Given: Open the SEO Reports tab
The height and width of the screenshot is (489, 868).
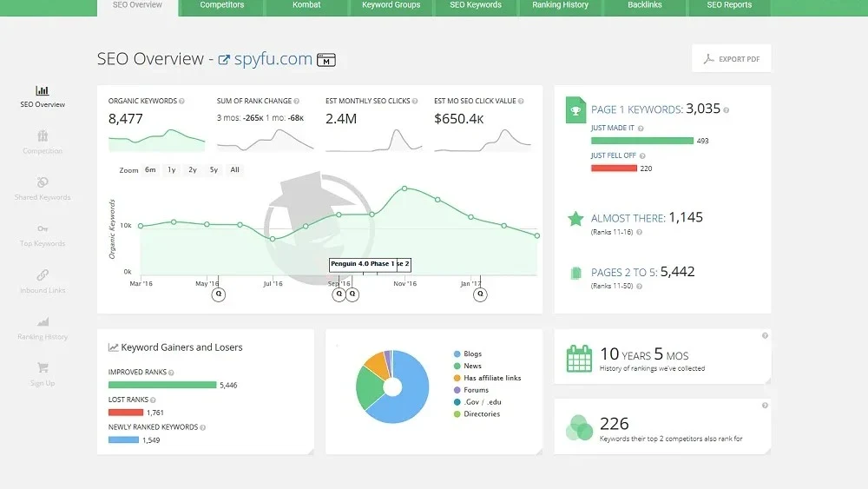Looking at the screenshot, I should pos(729,7).
